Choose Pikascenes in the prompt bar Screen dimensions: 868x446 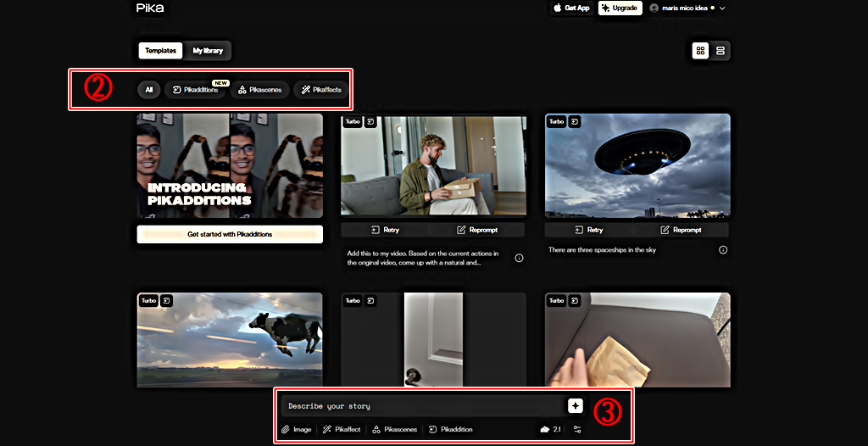point(395,429)
